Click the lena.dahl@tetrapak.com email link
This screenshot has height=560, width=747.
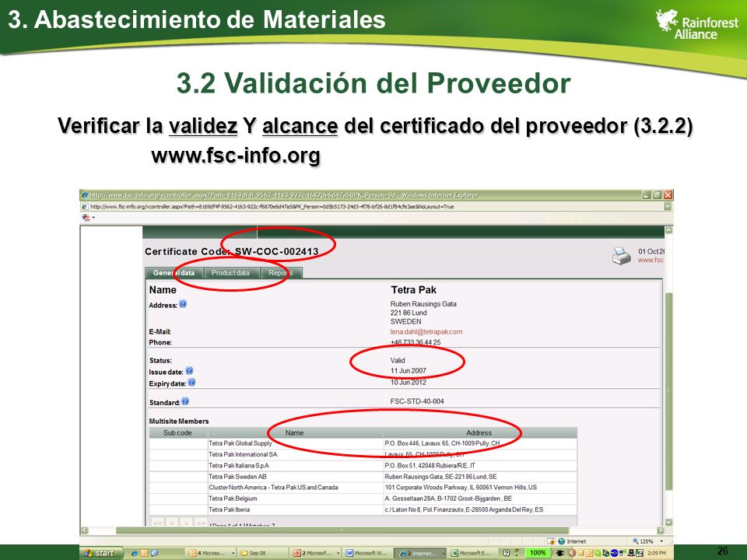tap(426, 332)
